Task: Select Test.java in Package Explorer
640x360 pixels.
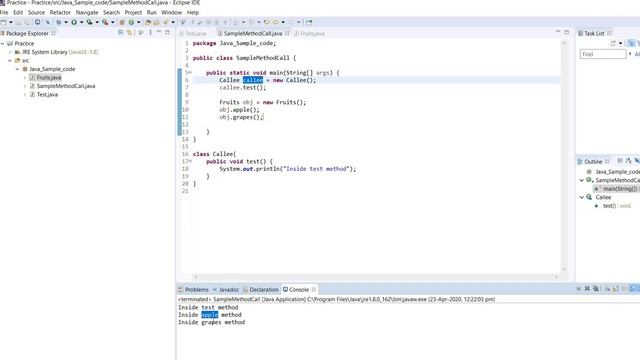Action: click(47, 95)
